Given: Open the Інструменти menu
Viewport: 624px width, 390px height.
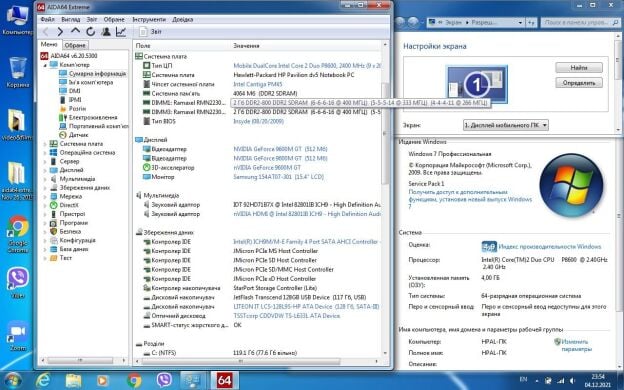Looking at the screenshot, I should [149, 19].
